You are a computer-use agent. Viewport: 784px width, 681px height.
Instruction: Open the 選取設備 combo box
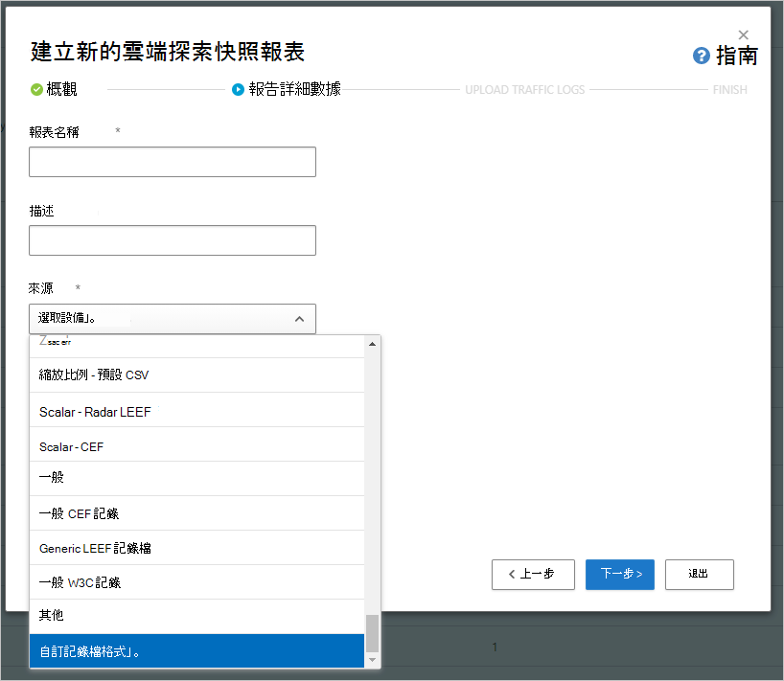pos(173,319)
